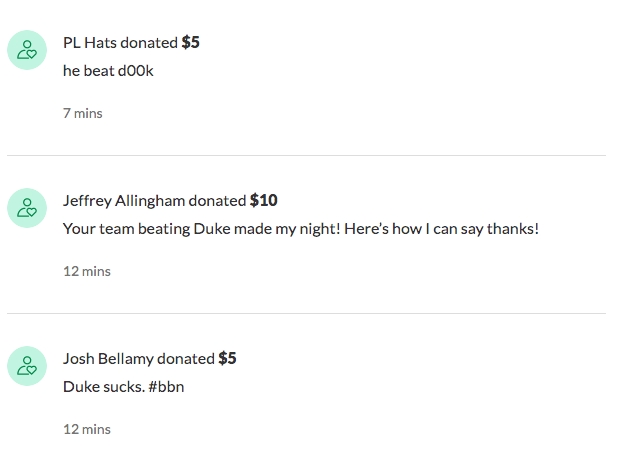The height and width of the screenshot is (469, 620).
Task: Select the PL Hats donor name
Action: tap(90, 42)
